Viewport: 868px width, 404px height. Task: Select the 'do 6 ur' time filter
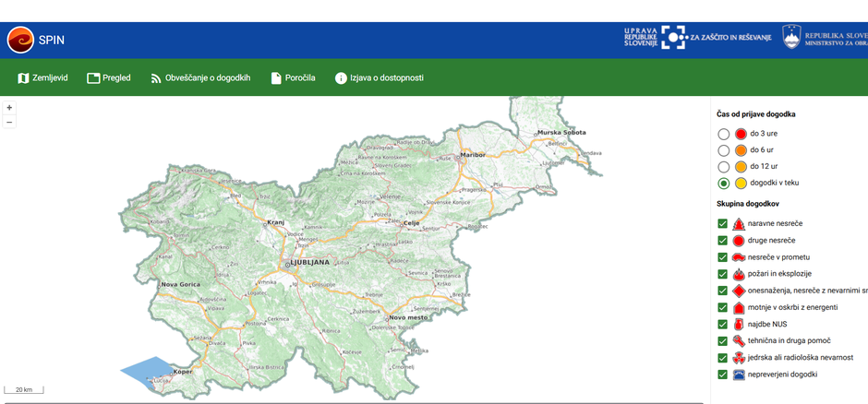pyautogui.click(x=724, y=150)
